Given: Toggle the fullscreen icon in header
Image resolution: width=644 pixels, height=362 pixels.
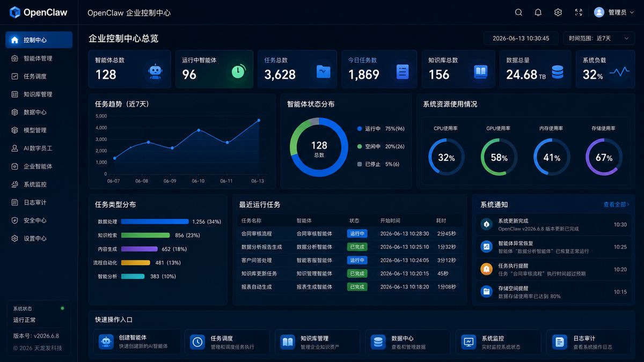Looking at the screenshot, I should click(579, 12).
